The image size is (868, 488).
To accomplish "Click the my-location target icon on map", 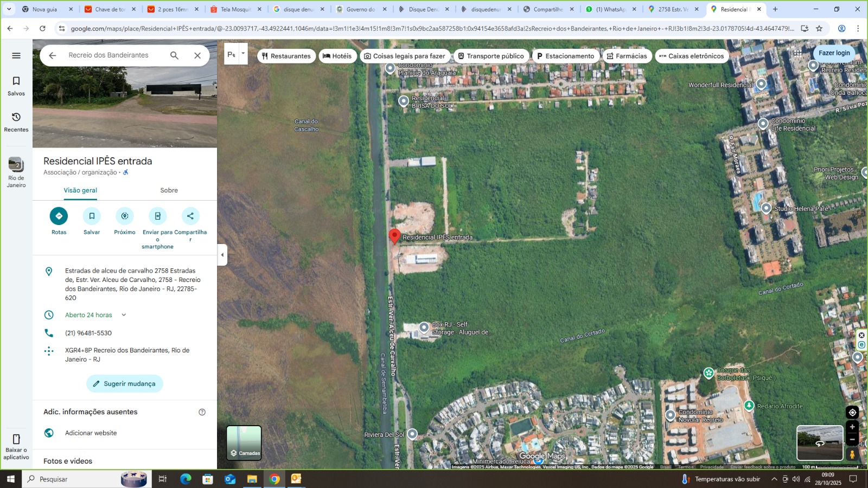I will (x=852, y=413).
